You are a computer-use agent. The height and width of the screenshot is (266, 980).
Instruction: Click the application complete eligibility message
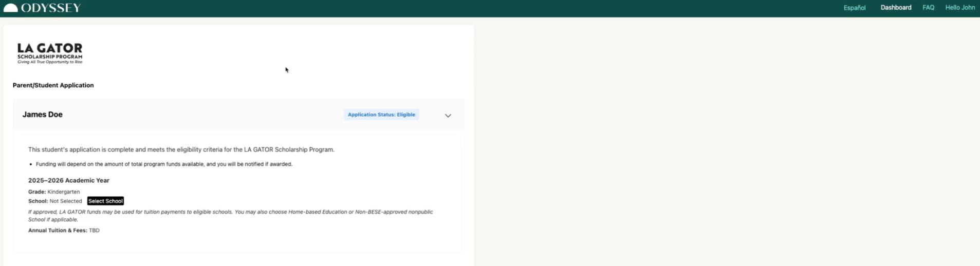point(181,149)
